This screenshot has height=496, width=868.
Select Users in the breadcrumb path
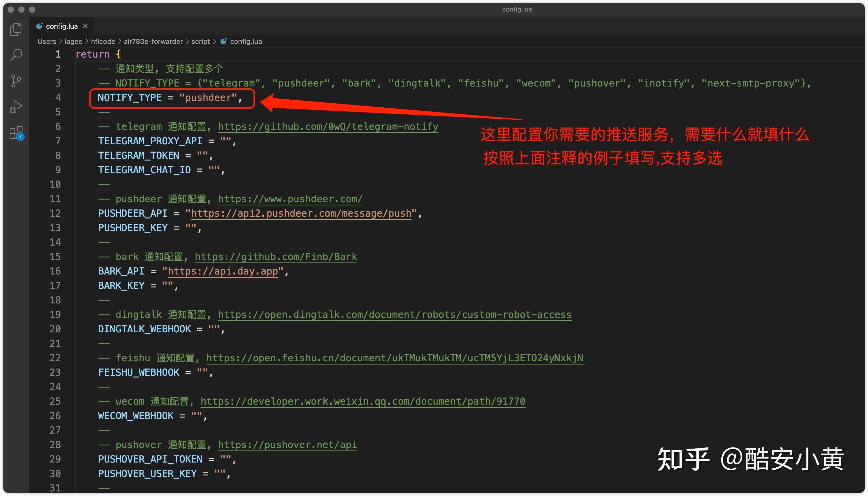tap(47, 42)
